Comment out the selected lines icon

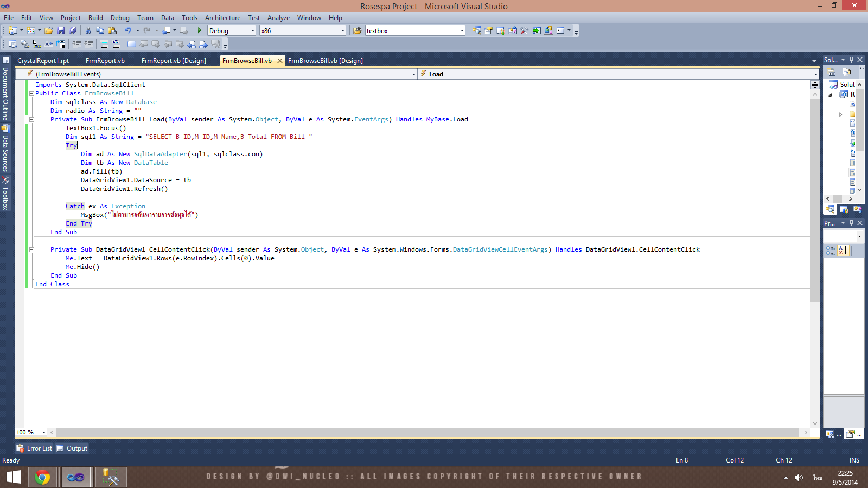(x=104, y=44)
